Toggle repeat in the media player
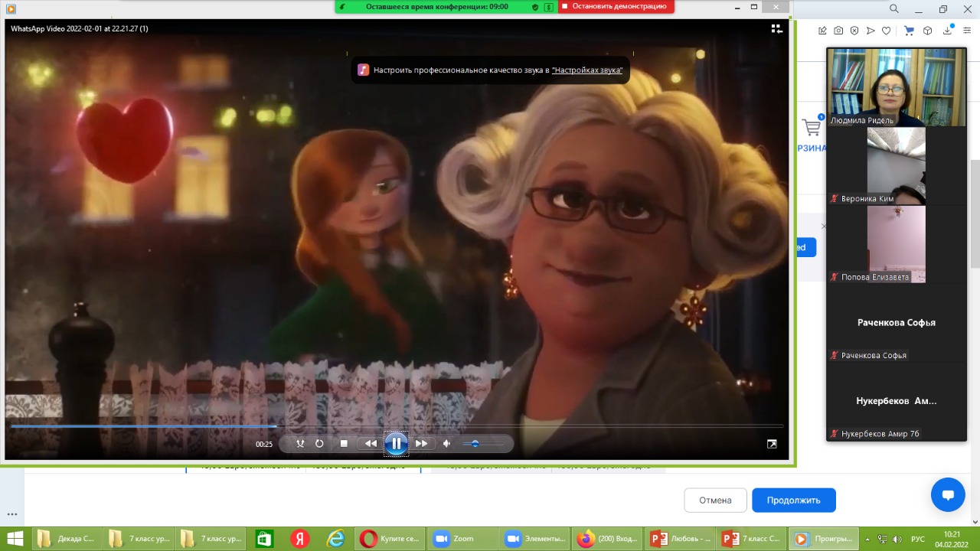 click(319, 443)
